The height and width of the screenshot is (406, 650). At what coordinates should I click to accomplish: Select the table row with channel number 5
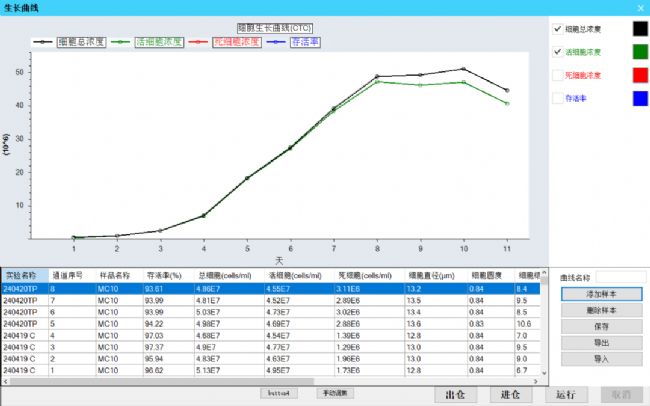[x=271, y=323]
